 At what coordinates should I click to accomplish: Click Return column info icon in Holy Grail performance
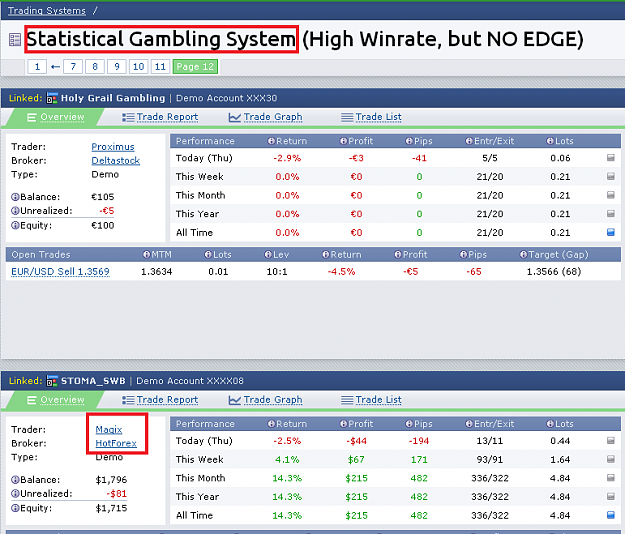click(x=271, y=141)
